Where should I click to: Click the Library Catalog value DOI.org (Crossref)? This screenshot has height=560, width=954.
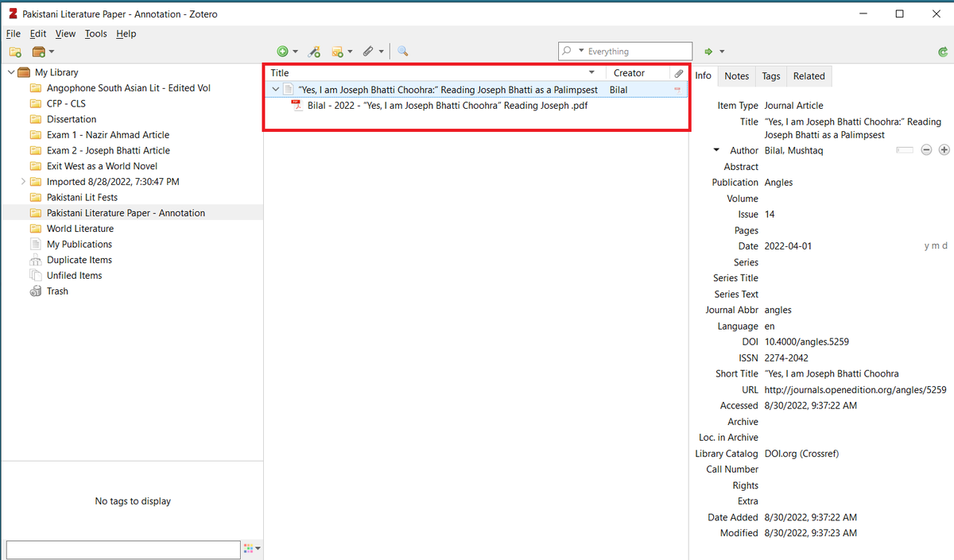tap(801, 454)
